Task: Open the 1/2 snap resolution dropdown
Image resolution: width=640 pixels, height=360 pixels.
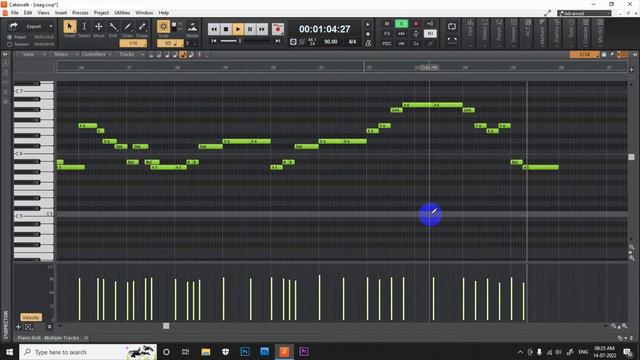Action: coord(171,43)
